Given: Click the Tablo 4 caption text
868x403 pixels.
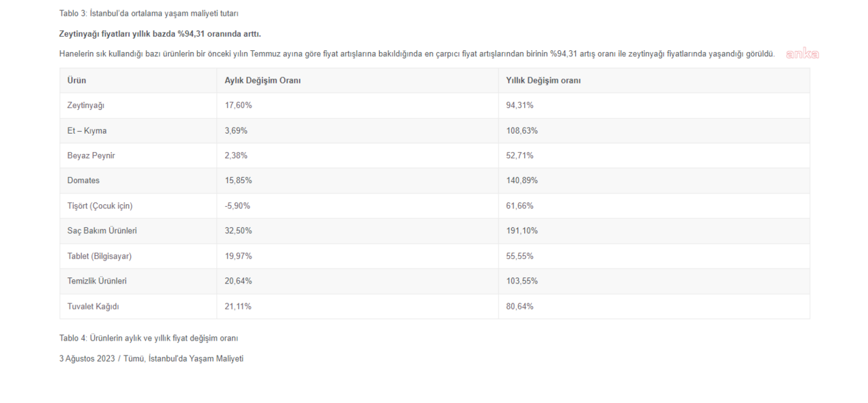Looking at the screenshot, I should (x=149, y=338).
